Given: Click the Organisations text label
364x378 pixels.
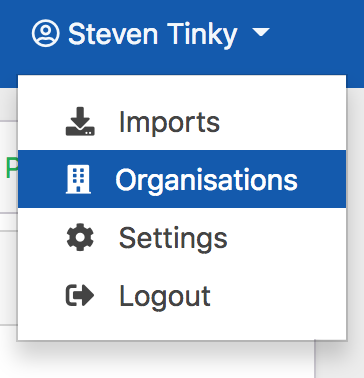Looking at the screenshot, I should pos(206,180).
